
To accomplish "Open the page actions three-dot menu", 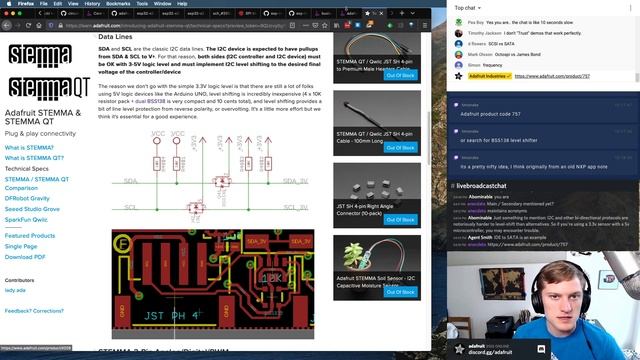I will pos(305,25).
